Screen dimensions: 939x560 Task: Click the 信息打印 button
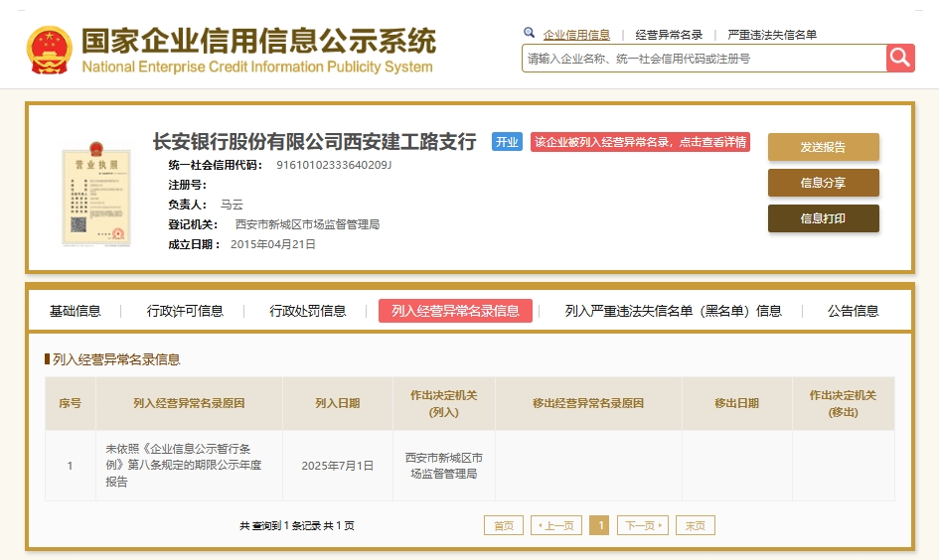click(824, 218)
